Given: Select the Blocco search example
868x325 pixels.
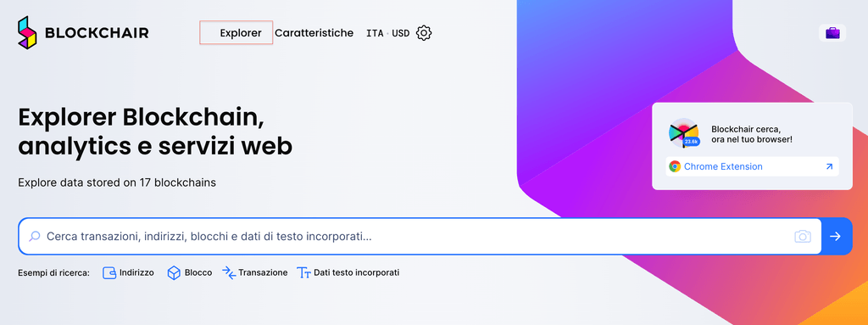Looking at the screenshot, I should [x=190, y=273].
